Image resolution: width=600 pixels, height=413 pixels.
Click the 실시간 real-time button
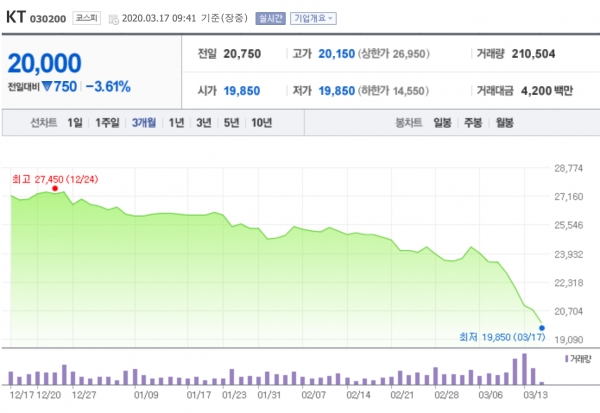pyautogui.click(x=271, y=18)
